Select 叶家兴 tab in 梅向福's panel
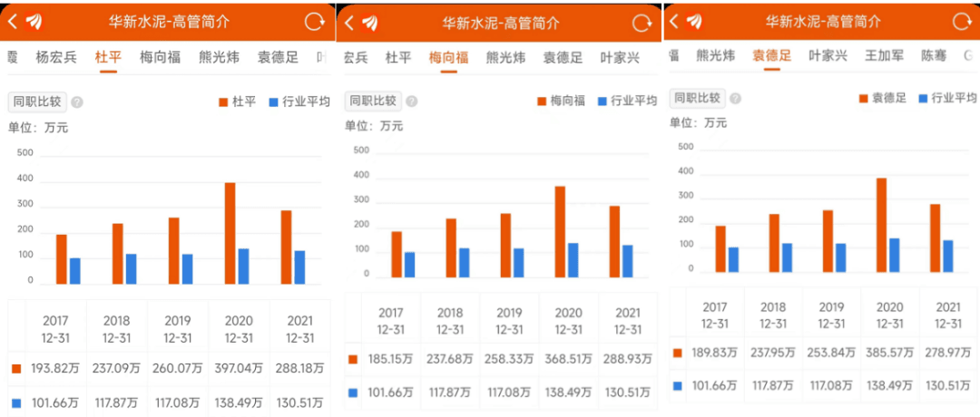Image resolution: width=980 pixels, height=417 pixels. pyautogui.click(x=620, y=57)
